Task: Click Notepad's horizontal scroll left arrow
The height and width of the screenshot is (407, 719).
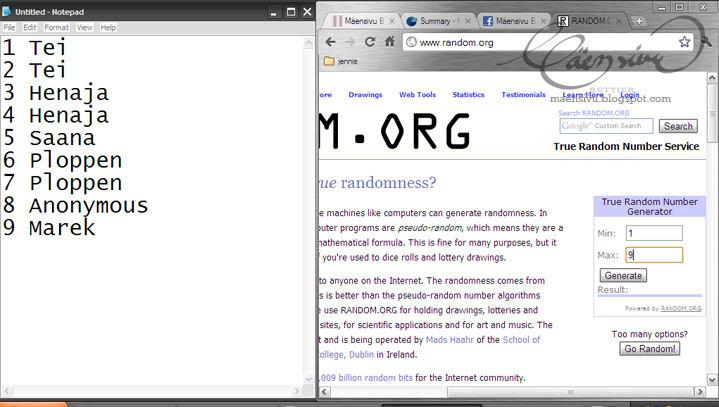Action: click(6, 391)
